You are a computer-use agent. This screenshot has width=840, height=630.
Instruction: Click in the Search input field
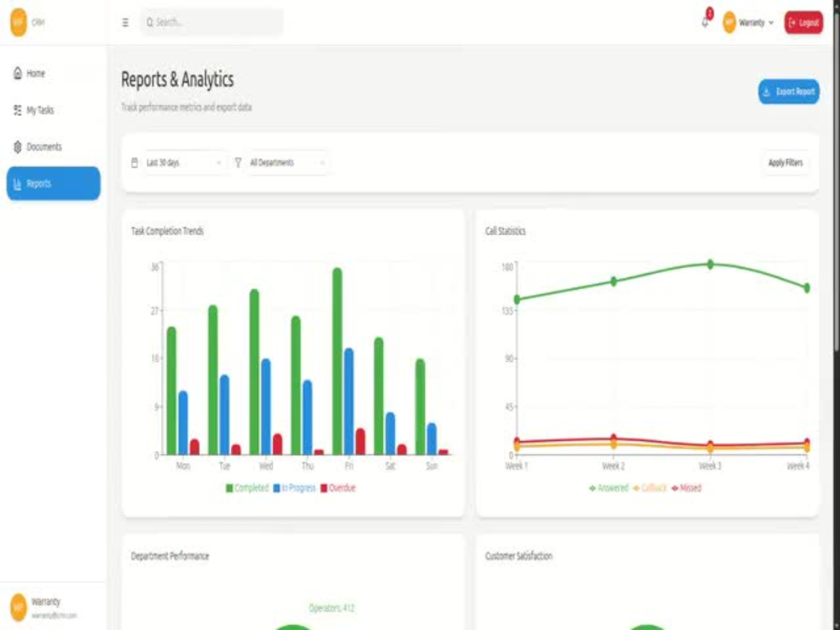coord(213,23)
